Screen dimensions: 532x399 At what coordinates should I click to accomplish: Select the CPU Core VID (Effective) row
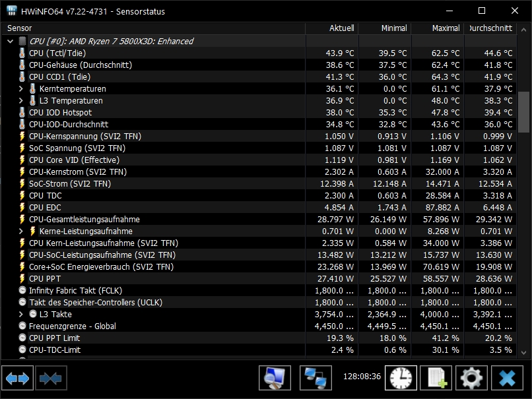pos(259,160)
